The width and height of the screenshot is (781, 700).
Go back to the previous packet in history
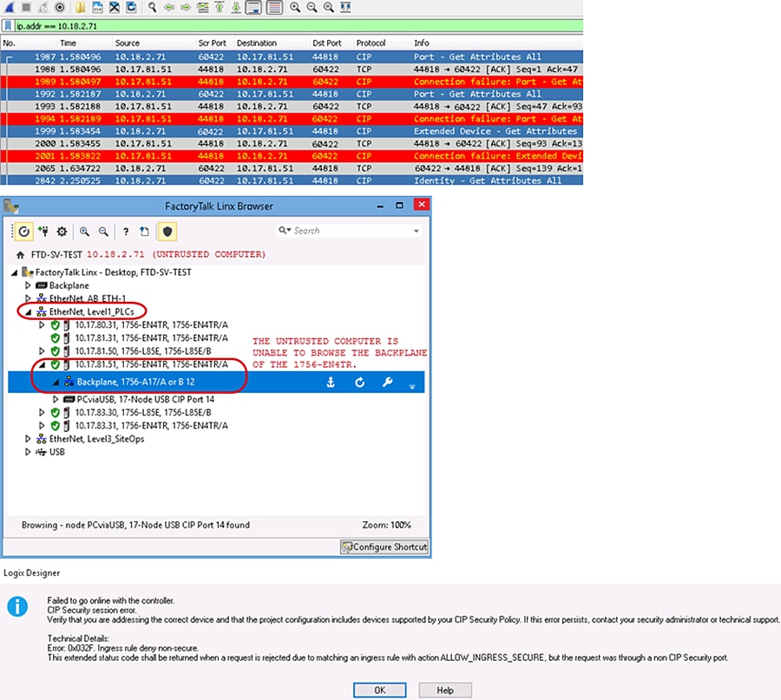(x=169, y=7)
